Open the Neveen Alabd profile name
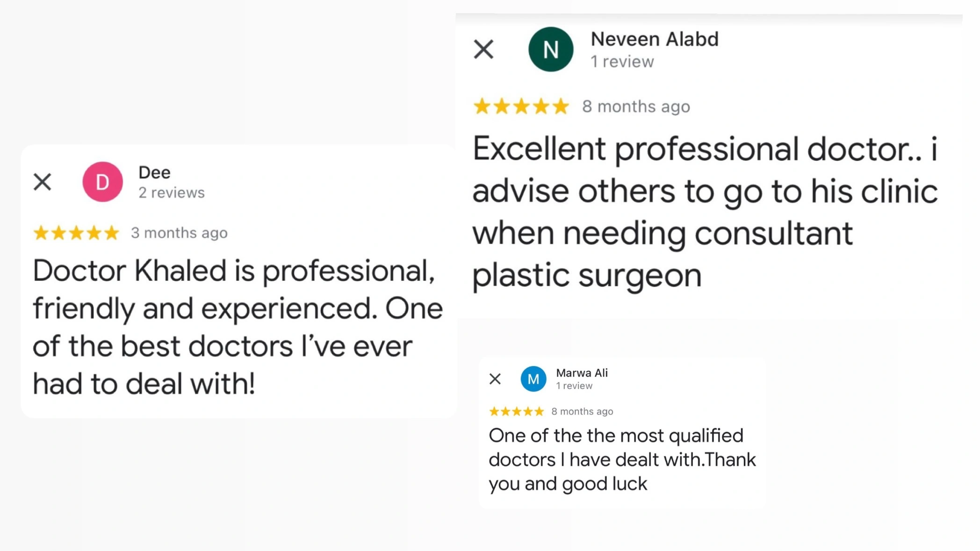The image size is (980, 551). 655,39
